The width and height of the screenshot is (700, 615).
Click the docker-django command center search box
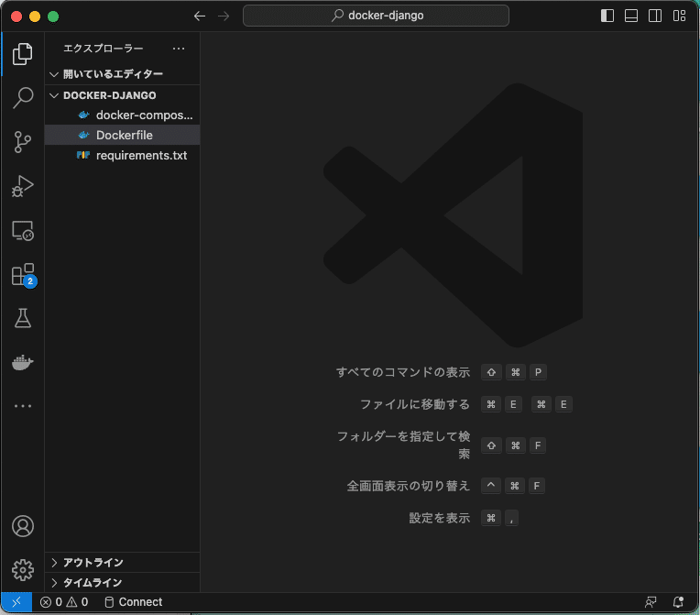[376, 16]
